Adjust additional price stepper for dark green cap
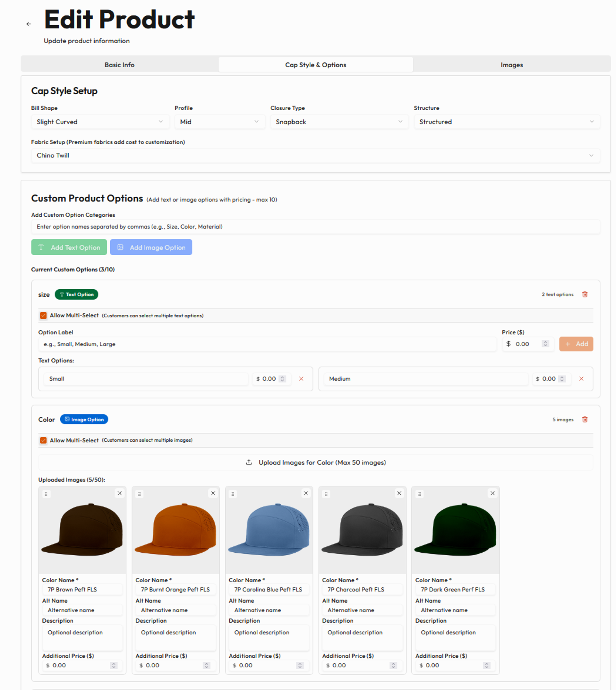 point(487,665)
